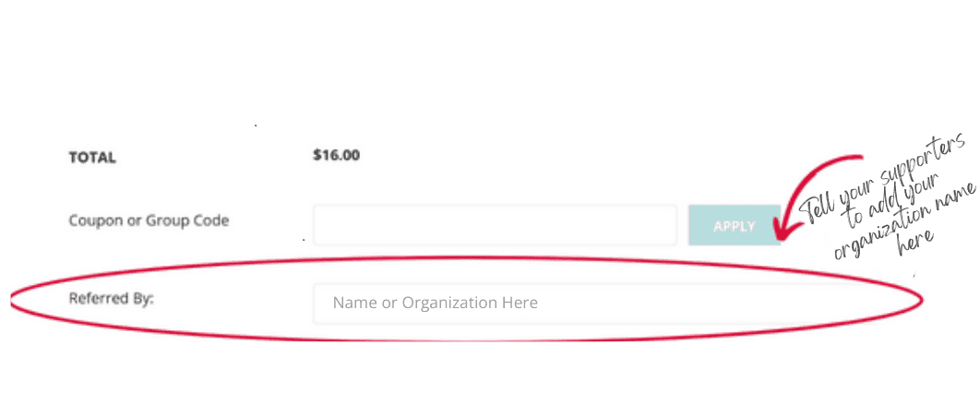Click the handwritten organization name line
The height and width of the screenshot is (393, 980).
click(906, 221)
